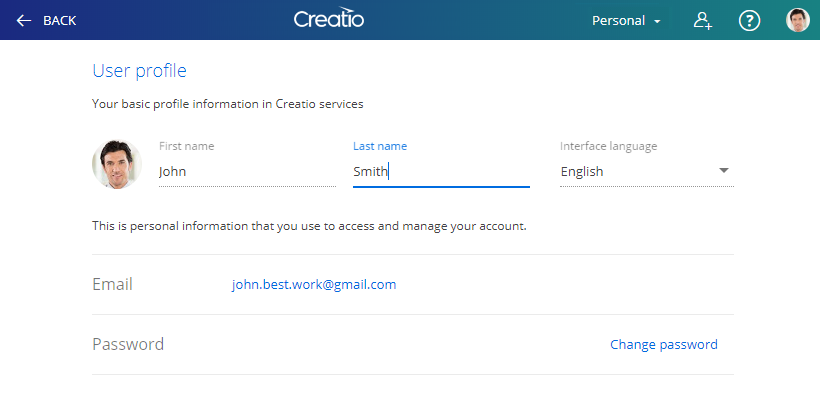Focus the First name field with John
The image size is (820, 413).
point(247,171)
